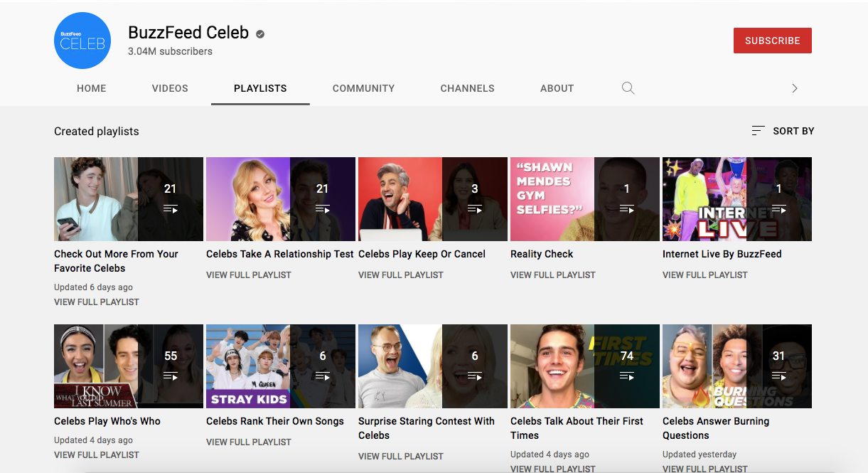View full playlist under Surprise Staring Contest
The width and height of the screenshot is (868, 473).
point(401,457)
